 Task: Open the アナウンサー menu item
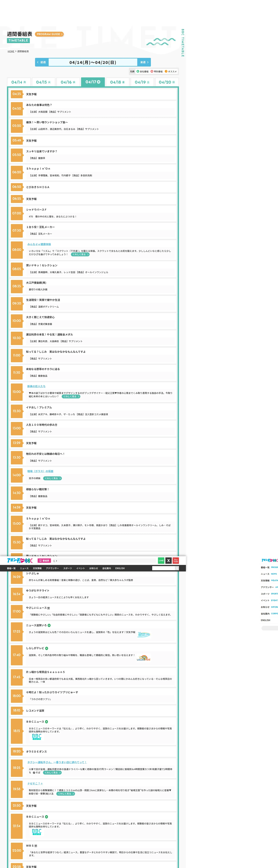coord(52,568)
